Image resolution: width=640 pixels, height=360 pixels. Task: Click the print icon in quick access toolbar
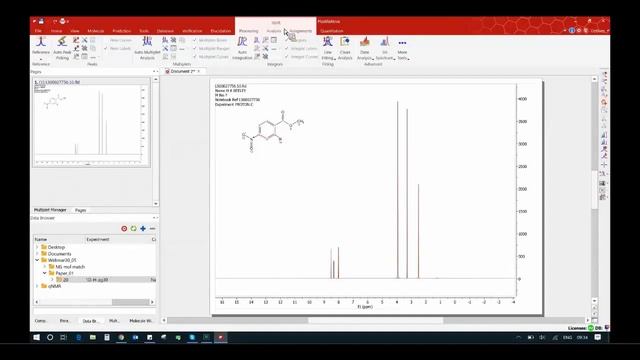click(x=62, y=21)
